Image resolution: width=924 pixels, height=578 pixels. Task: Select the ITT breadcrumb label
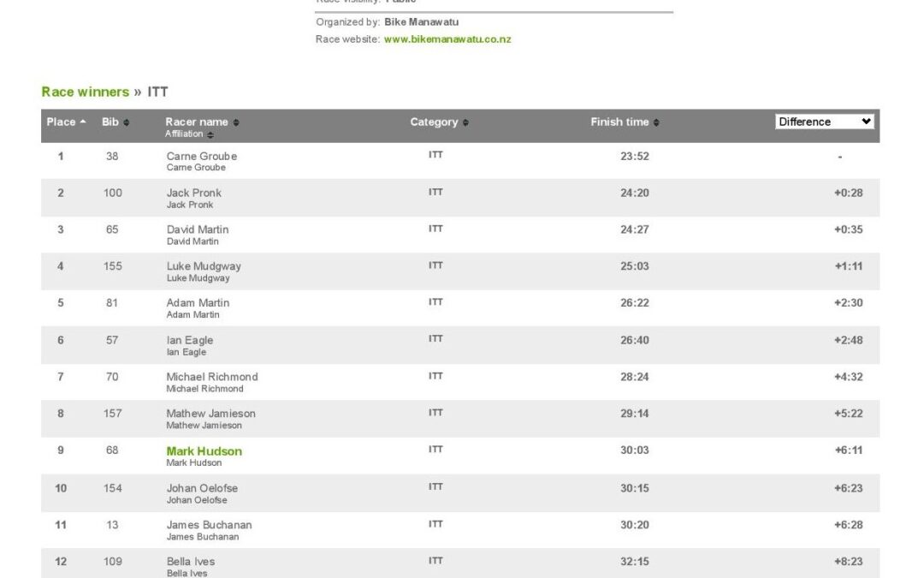coord(158,92)
